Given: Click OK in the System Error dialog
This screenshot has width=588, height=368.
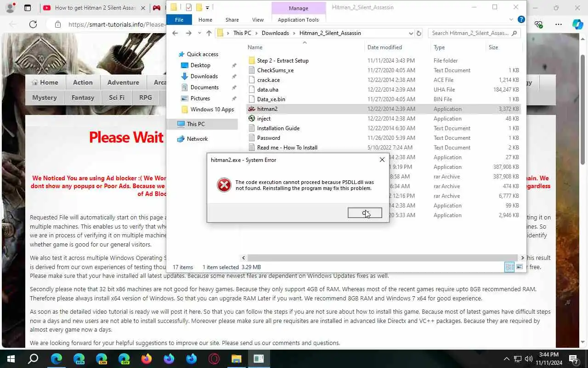Looking at the screenshot, I should pos(365,213).
